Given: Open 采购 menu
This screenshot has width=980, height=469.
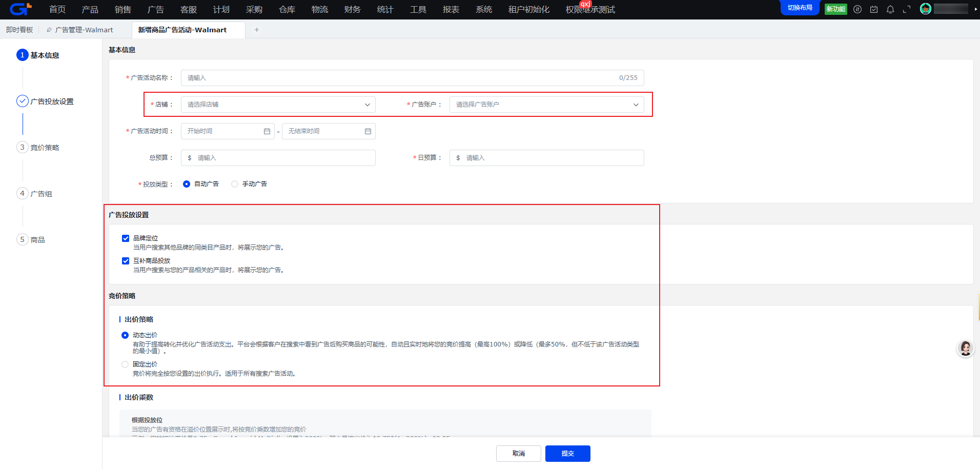Looking at the screenshot, I should coord(254,9).
